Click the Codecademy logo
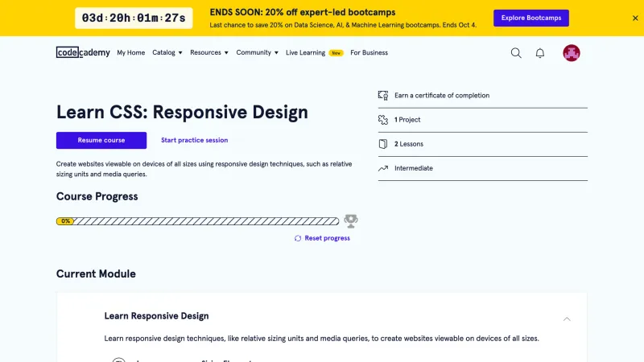The height and width of the screenshot is (362, 644). pyautogui.click(x=83, y=52)
